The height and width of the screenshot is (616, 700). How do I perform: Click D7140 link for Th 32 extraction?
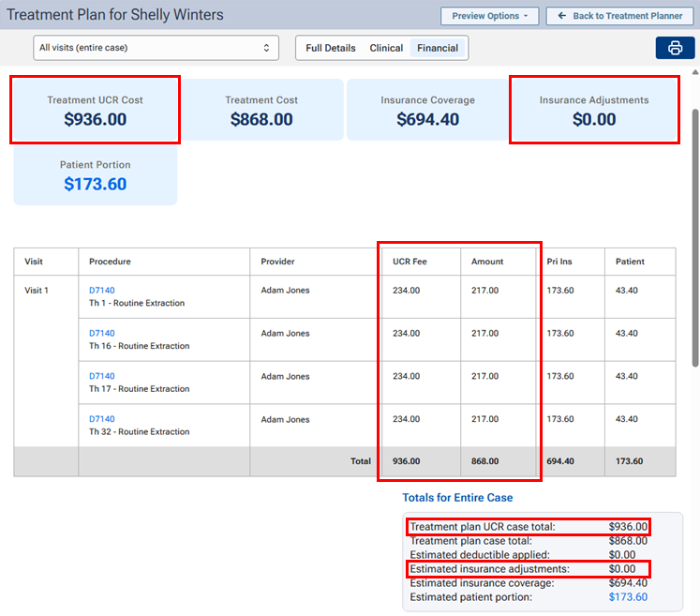coord(101,420)
